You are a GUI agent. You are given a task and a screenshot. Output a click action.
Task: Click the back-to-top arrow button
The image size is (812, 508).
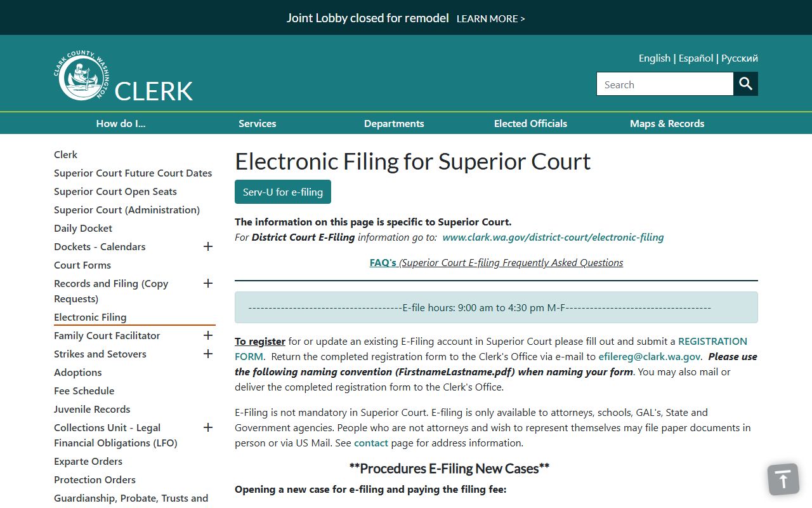pyautogui.click(x=783, y=479)
